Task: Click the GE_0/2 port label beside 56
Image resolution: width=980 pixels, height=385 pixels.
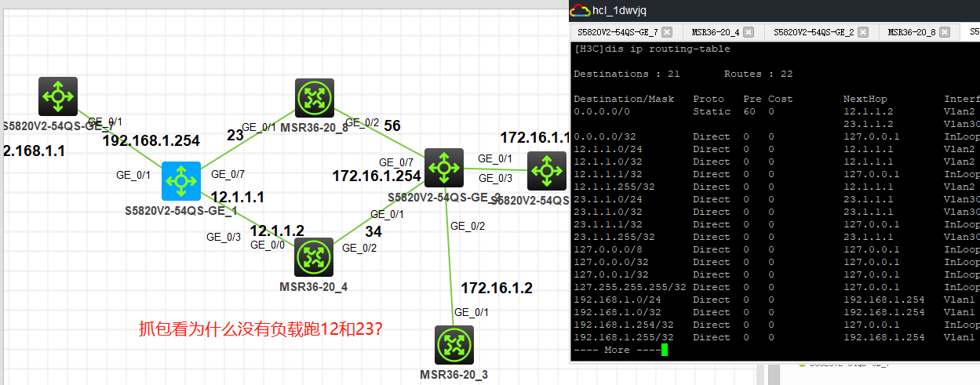Action: click(362, 123)
